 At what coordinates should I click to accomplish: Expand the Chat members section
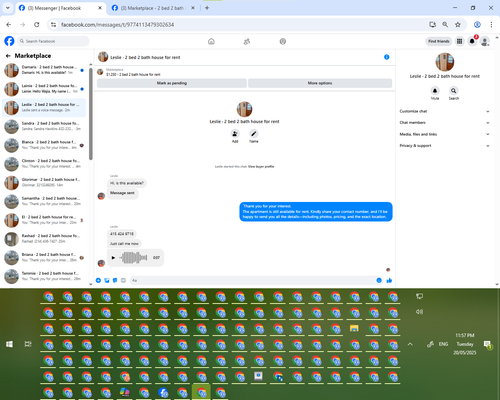[x=444, y=123]
